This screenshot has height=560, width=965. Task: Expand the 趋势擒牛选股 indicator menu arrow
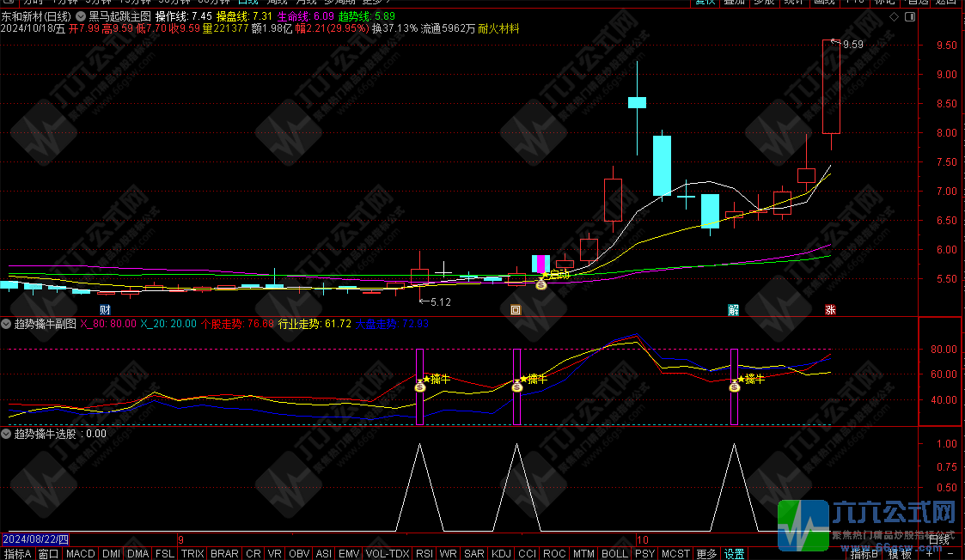[x=6, y=434]
